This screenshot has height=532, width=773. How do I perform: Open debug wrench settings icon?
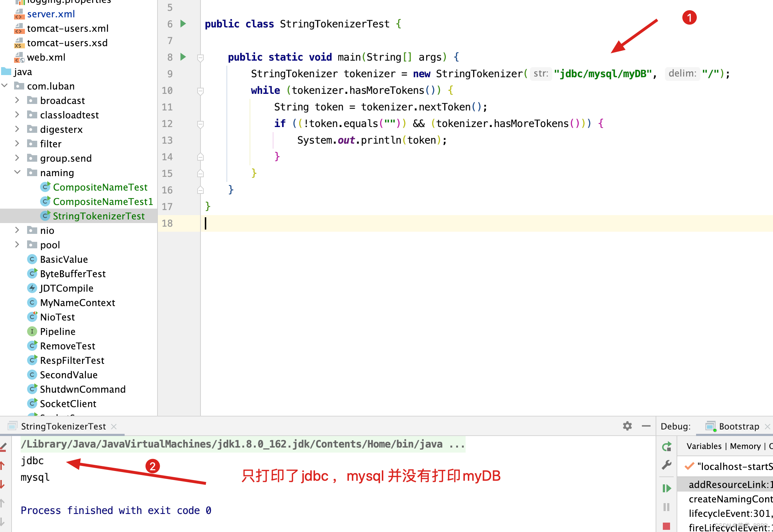(667, 465)
